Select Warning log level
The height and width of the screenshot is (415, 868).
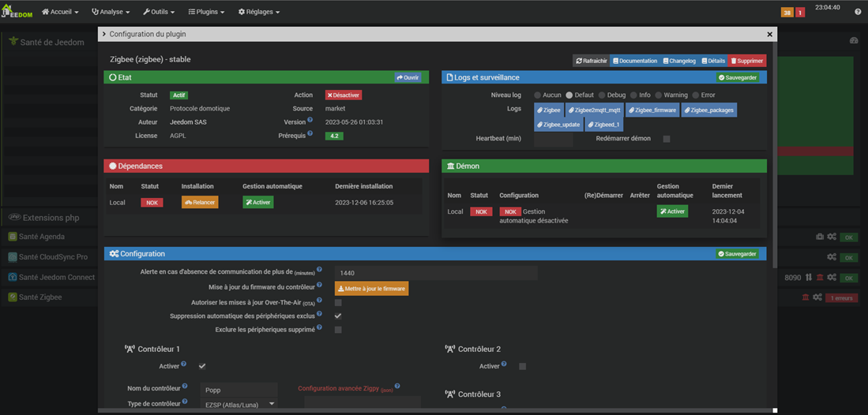tap(659, 95)
